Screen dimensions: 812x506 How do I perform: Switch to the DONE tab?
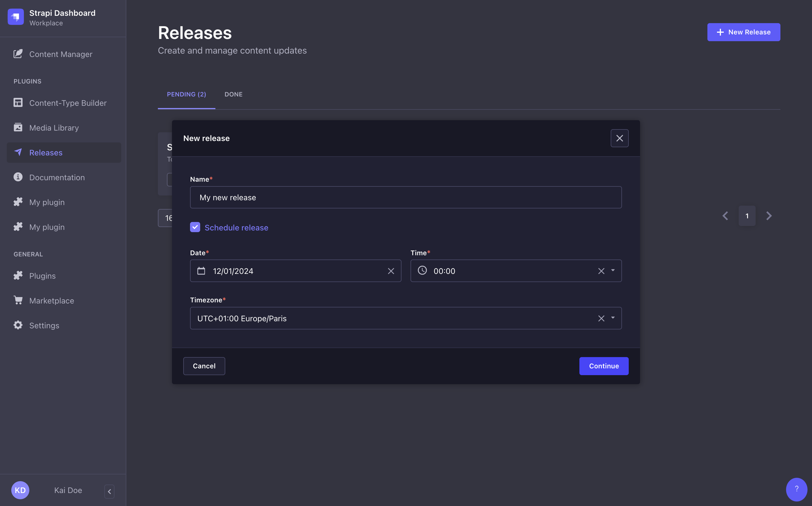(233, 94)
